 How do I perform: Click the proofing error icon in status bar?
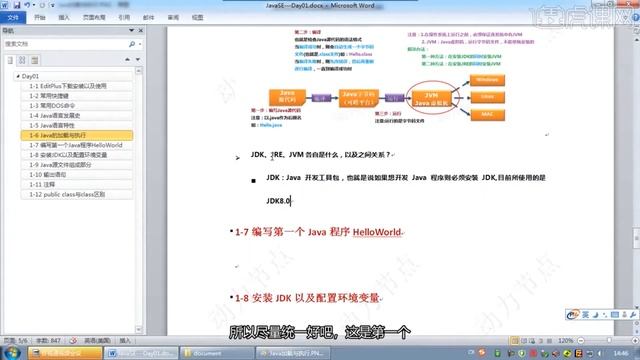point(73,340)
